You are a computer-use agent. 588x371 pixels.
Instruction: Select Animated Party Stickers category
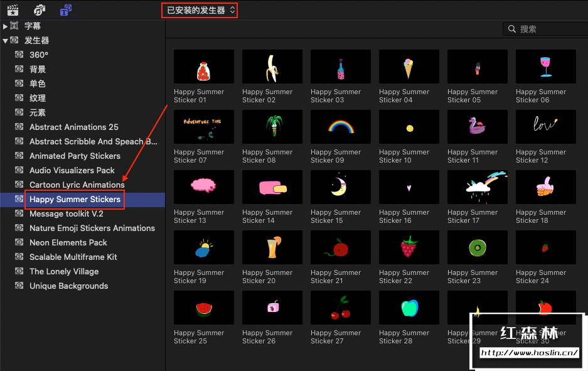[75, 156]
